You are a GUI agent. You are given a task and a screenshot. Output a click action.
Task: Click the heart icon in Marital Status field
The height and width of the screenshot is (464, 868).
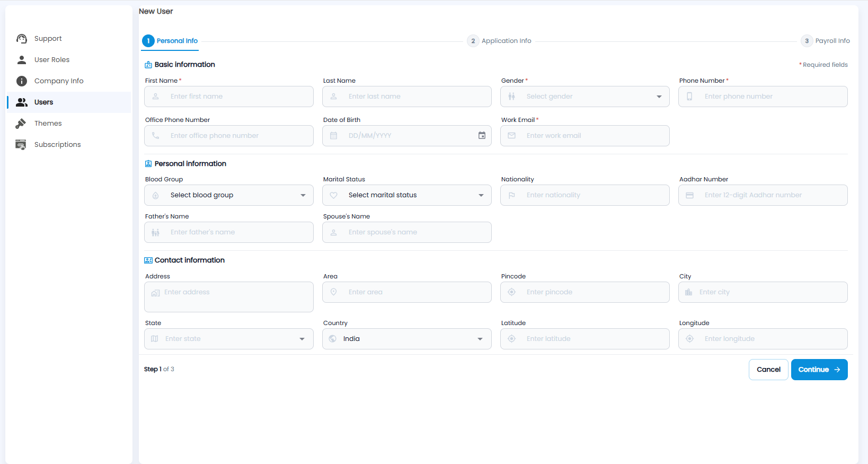point(333,195)
